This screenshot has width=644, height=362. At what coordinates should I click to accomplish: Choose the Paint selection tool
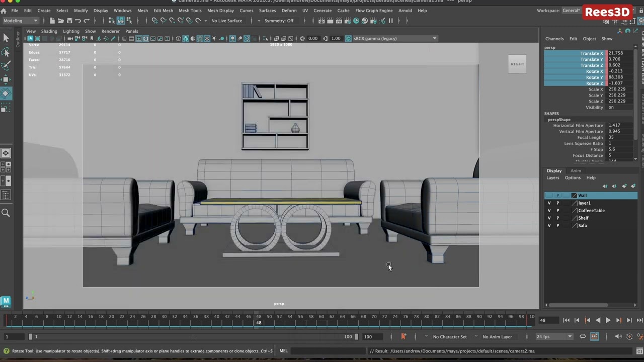(6, 66)
